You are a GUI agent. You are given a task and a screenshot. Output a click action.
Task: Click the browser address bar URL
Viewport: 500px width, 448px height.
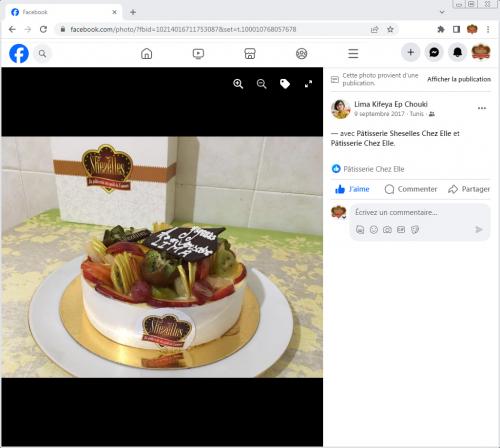click(x=183, y=29)
